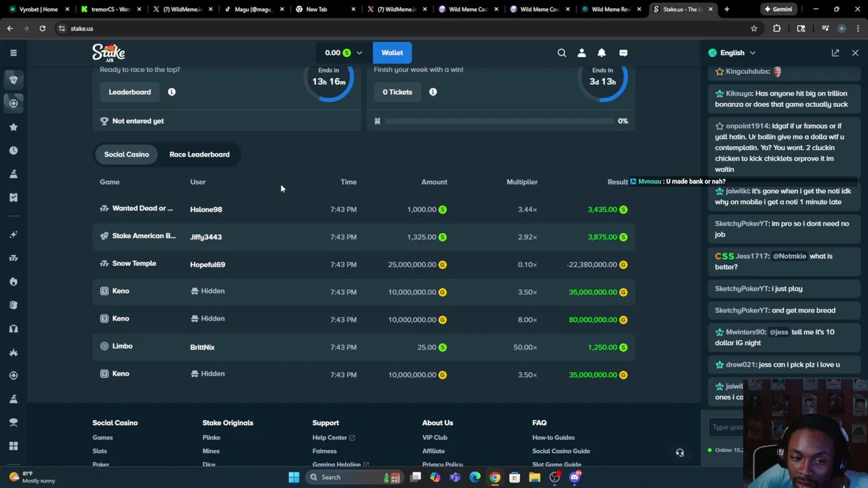Viewport: 868px width, 488px height.
Task: Click the Wallet button
Action: click(x=392, y=53)
